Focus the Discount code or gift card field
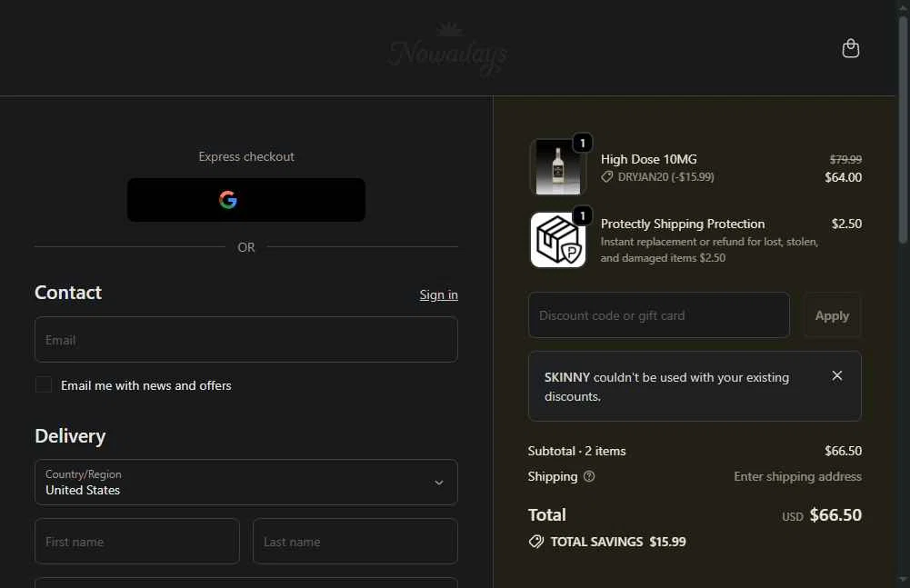 pyautogui.click(x=659, y=315)
